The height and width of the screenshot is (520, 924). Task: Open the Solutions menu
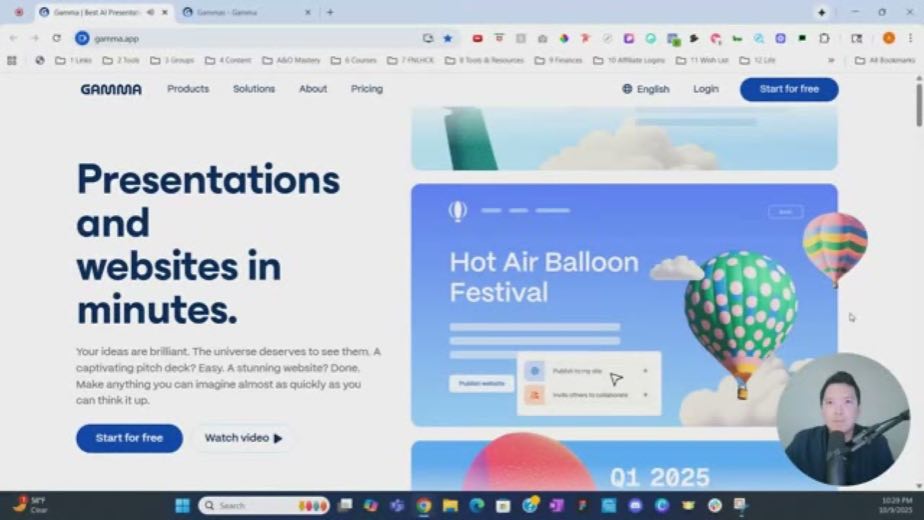coord(254,89)
